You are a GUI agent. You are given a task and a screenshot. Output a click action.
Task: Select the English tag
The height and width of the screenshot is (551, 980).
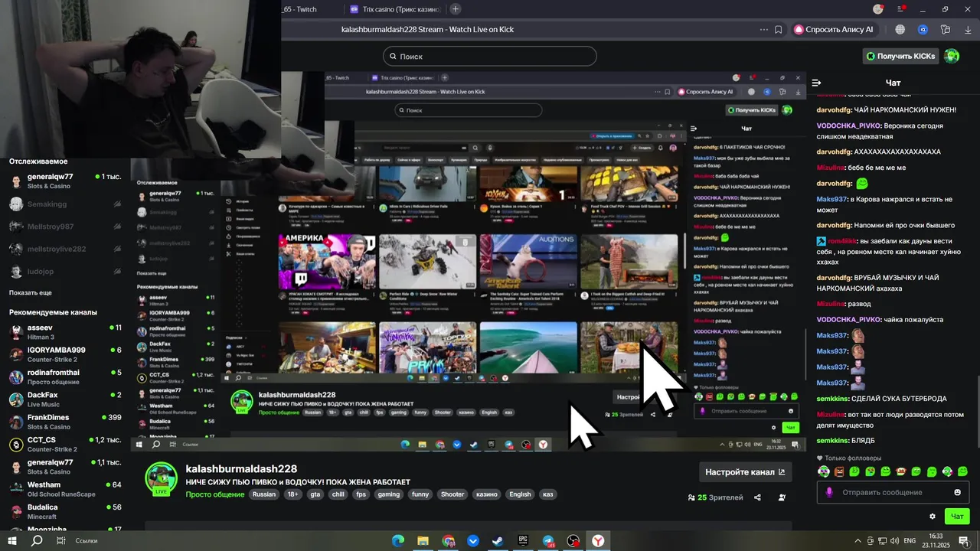pyautogui.click(x=520, y=494)
